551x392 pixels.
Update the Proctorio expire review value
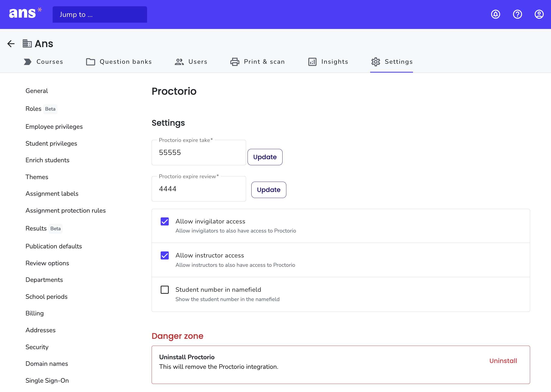pyautogui.click(x=269, y=190)
